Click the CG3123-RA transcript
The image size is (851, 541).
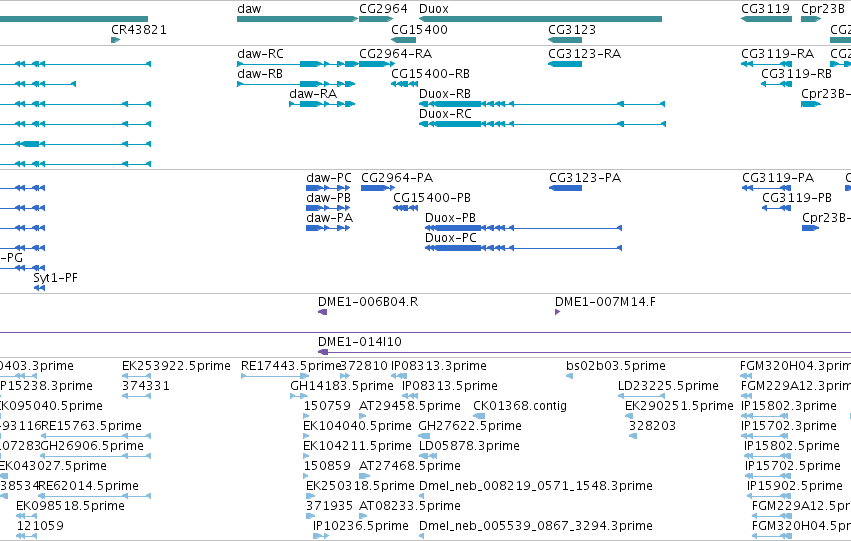tap(565, 64)
